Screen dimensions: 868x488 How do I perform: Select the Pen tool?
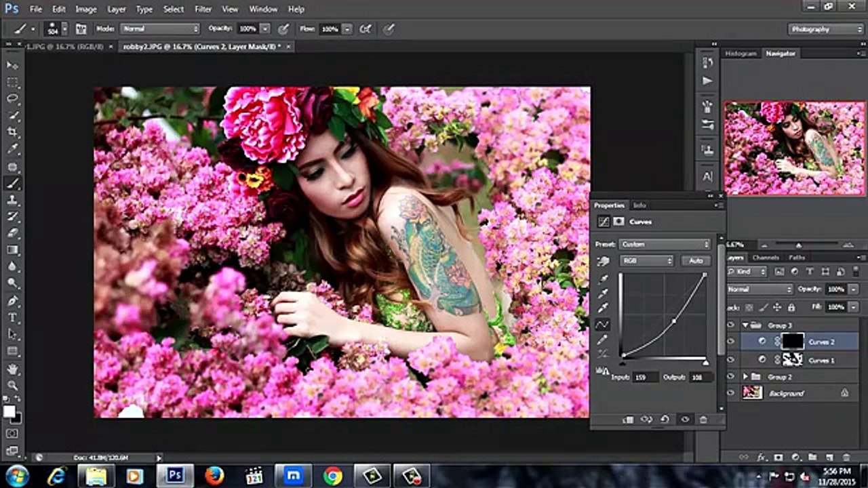[12, 301]
